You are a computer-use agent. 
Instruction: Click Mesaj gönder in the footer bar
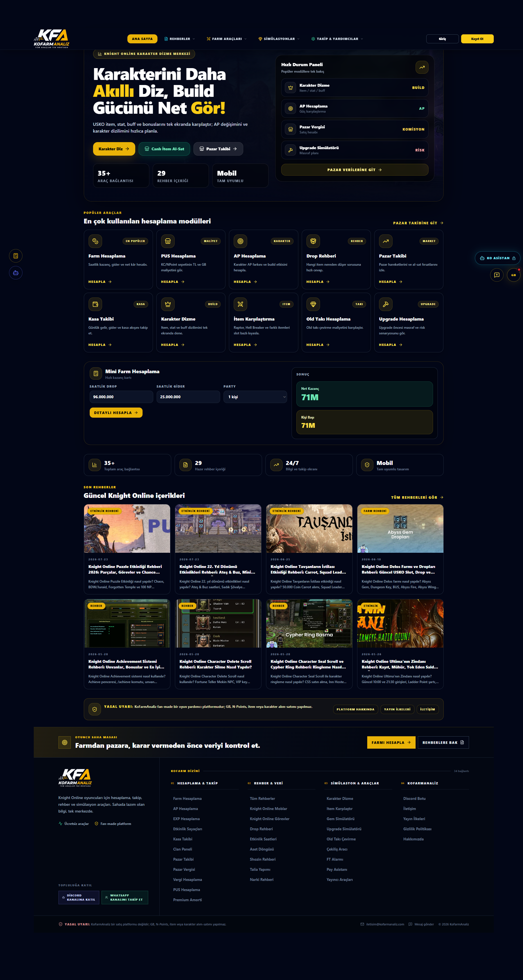(421, 924)
